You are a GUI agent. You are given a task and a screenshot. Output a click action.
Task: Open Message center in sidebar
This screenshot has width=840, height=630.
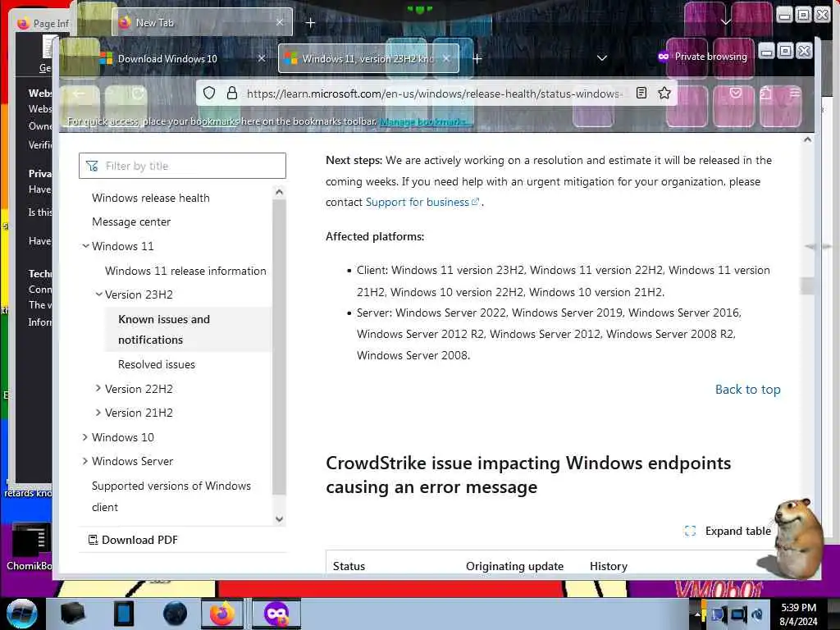point(131,221)
